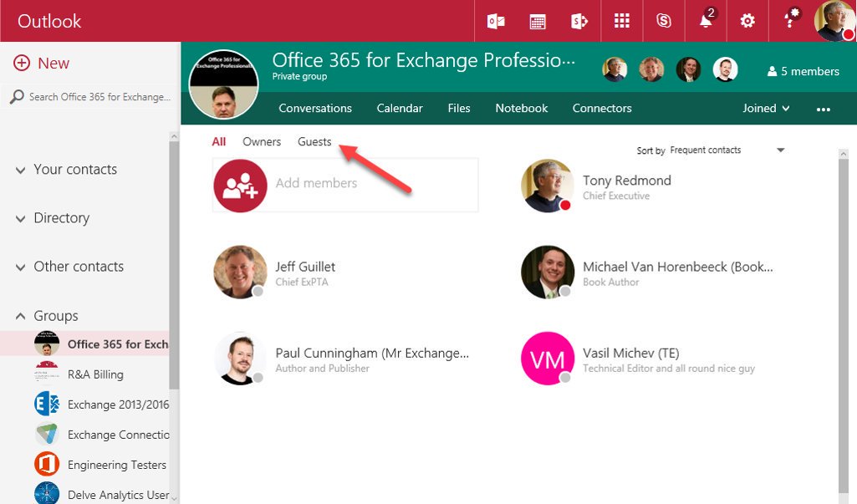This screenshot has width=857, height=504.
Task: Expand the Your contacts section
Action: (20, 170)
